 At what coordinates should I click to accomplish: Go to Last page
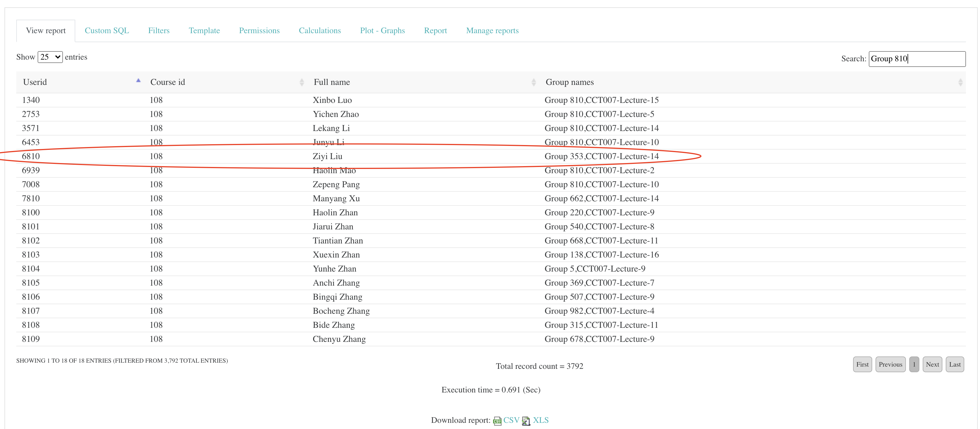coord(955,365)
